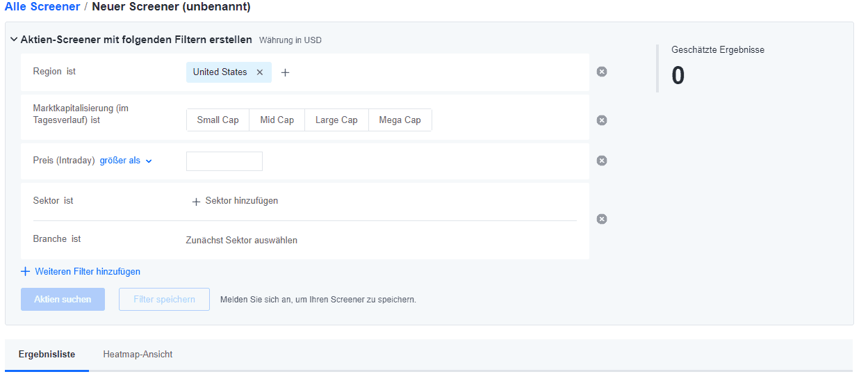Switch to the Heatmap-Ansicht tab
The height and width of the screenshot is (381, 868).
pyautogui.click(x=138, y=355)
